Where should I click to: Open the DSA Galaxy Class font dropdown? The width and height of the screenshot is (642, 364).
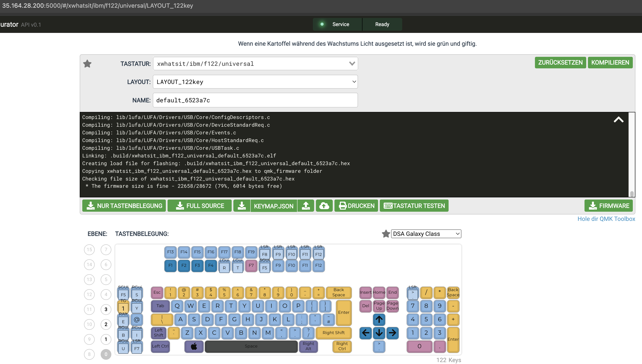pyautogui.click(x=425, y=233)
